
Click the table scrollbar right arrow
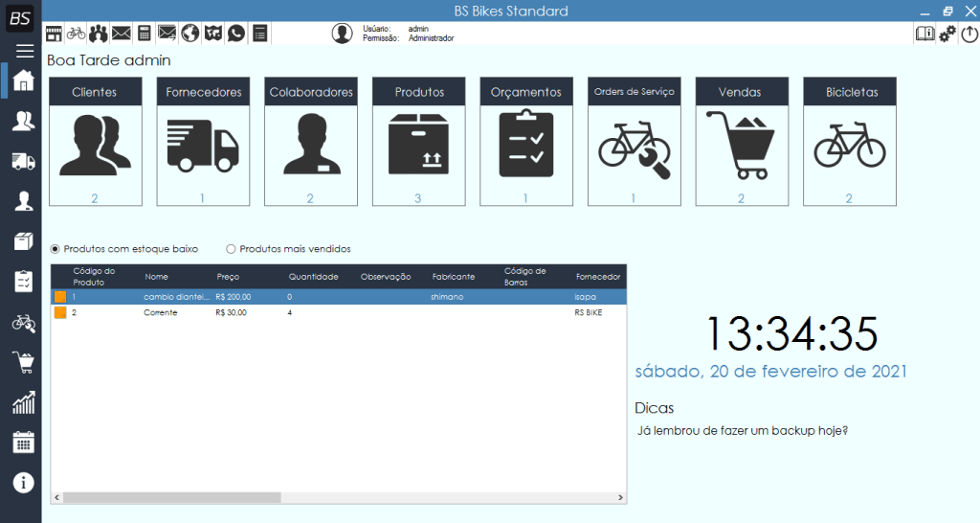(621, 498)
